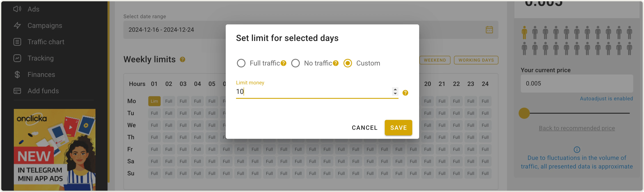The height and width of the screenshot is (192, 644).
Task: Open the calendar icon for date range
Action: click(x=489, y=29)
